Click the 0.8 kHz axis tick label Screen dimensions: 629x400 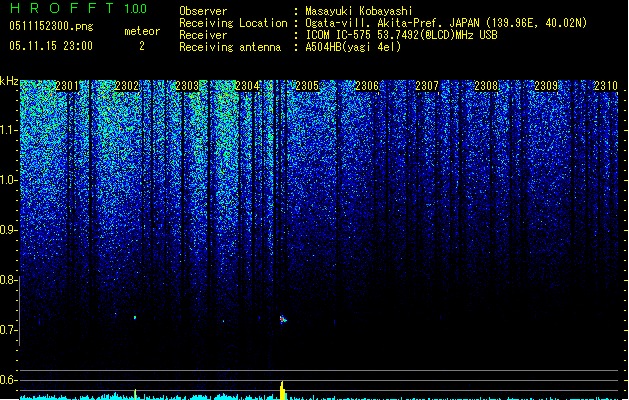(x=9, y=280)
